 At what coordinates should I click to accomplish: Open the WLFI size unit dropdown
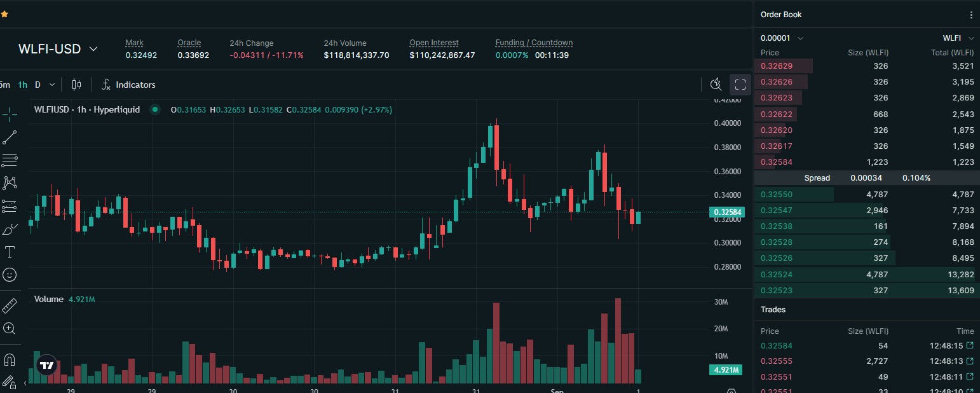tap(958, 38)
